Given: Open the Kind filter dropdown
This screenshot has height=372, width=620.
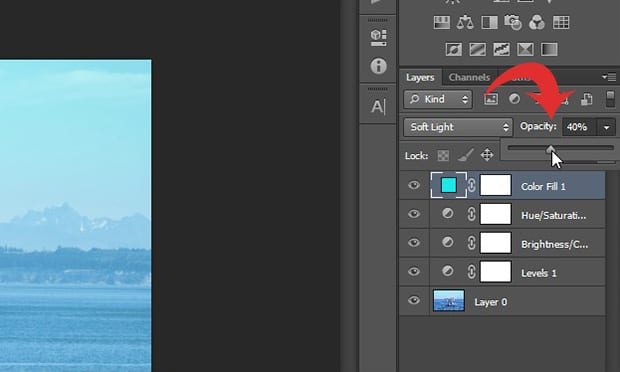Looking at the screenshot, I should (438, 99).
